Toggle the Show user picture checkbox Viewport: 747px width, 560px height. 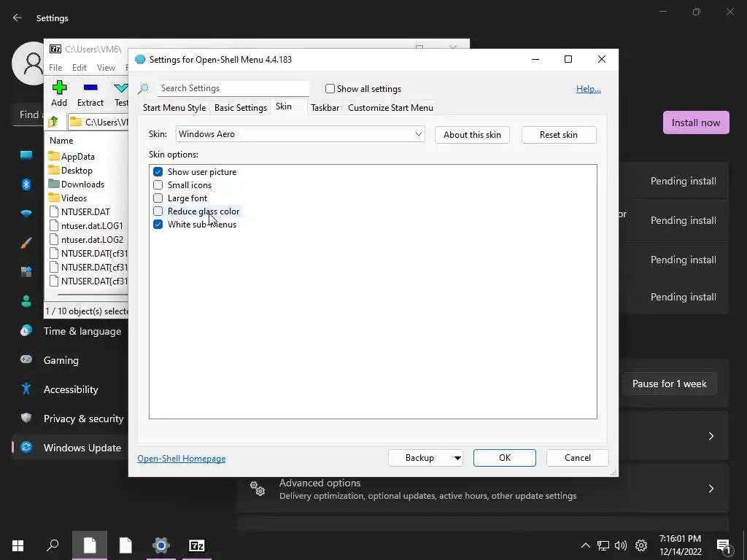tap(158, 172)
